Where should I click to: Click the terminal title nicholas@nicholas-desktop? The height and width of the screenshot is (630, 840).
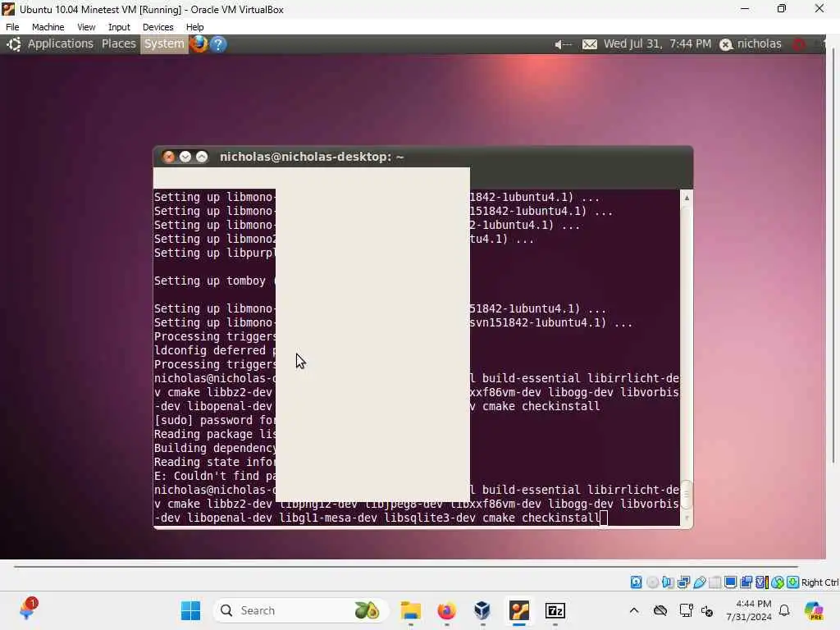pos(311,157)
